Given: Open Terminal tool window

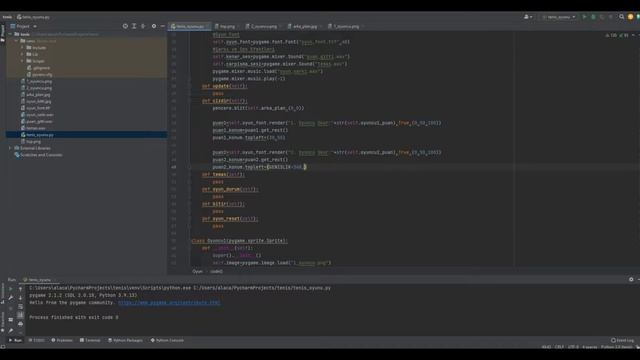Looking at the screenshot, I should tap(90, 340).
